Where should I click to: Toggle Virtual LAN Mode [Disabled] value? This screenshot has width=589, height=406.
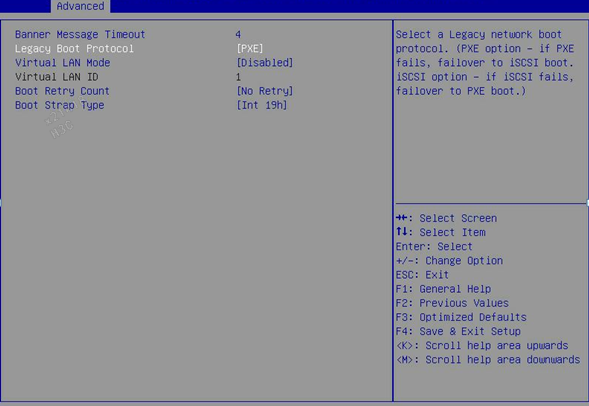pyautogui.click(x=264, y=63)
